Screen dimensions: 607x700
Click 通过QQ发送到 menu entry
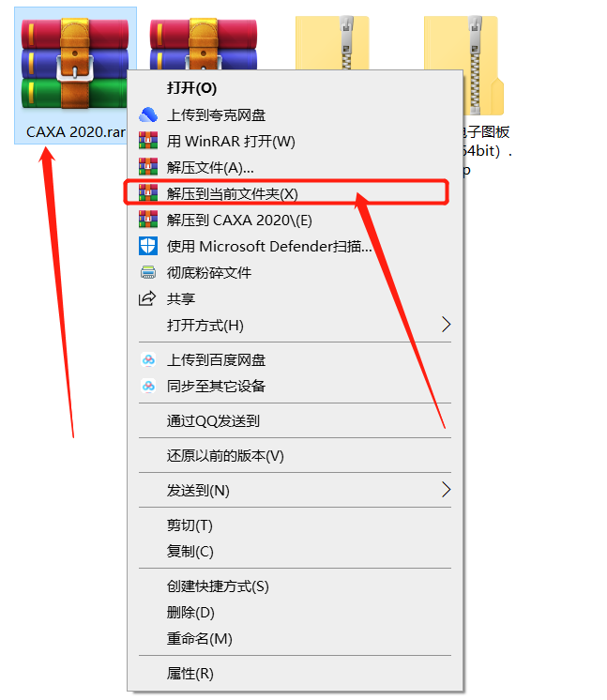click(x=213, y=420)
